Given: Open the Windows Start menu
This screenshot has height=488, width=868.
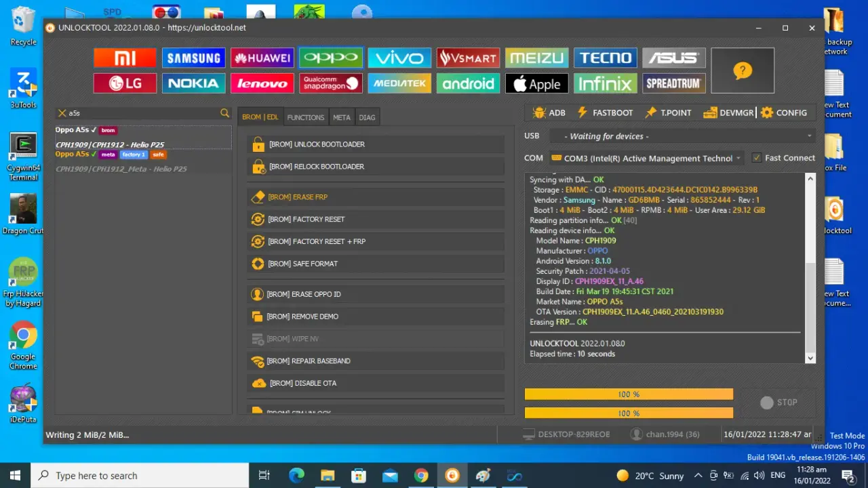Looking at the screenshot, I should [15, 476].
